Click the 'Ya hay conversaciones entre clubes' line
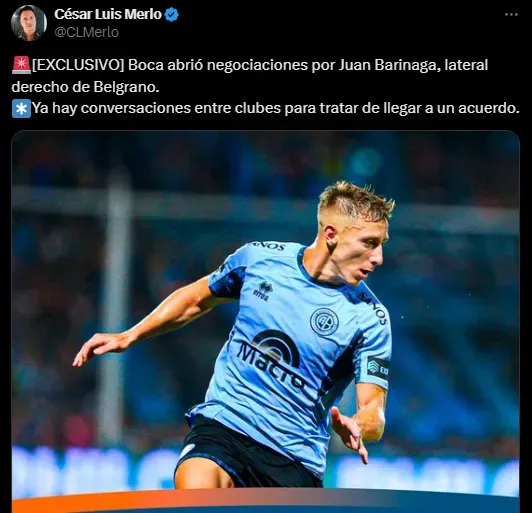 tap(276, 108)
